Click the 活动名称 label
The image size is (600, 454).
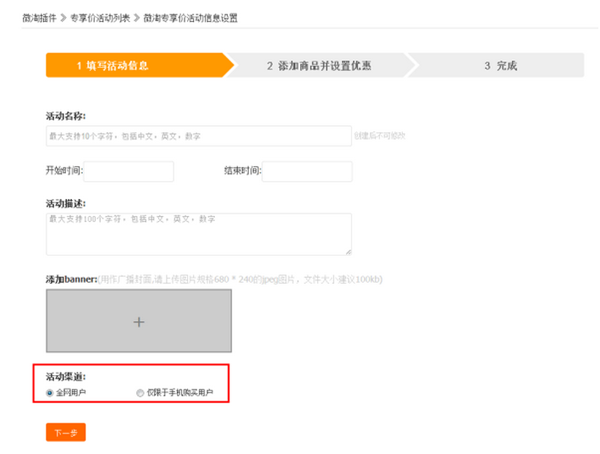[x=66, y=116]
